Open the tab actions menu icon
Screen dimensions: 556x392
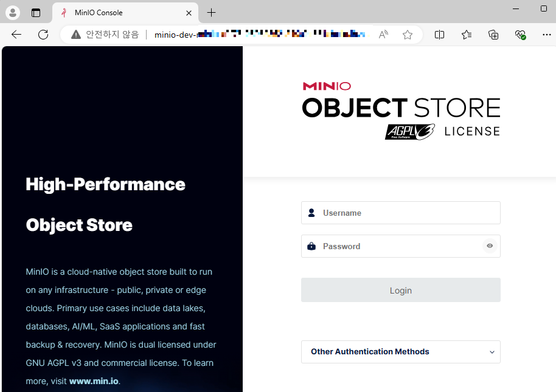(36, 13)
